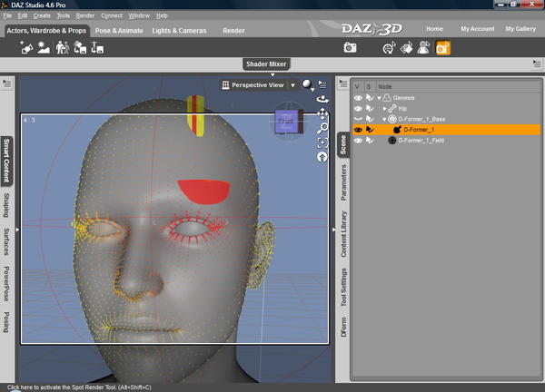Switch to Lights & Cameras tab
545x392 pixels.
179,31
